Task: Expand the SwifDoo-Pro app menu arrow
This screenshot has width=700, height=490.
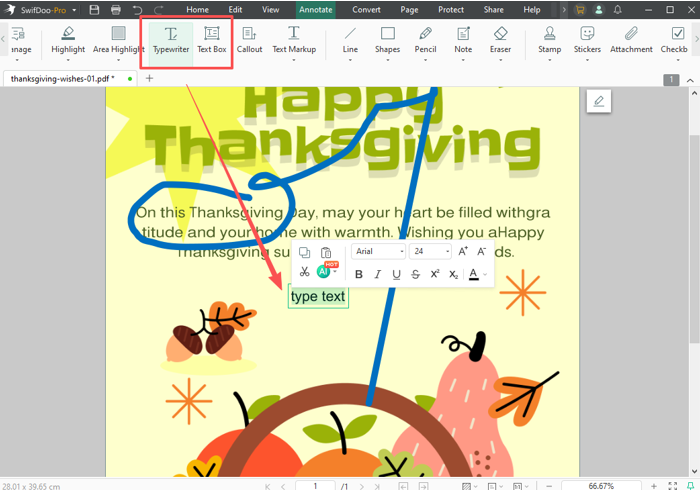Action: (x=74, y=10)
